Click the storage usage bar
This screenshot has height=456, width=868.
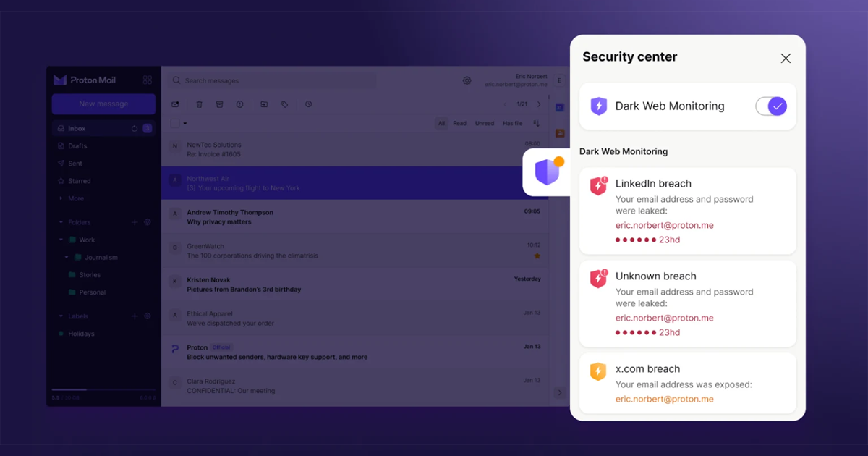tap(103, 389)
